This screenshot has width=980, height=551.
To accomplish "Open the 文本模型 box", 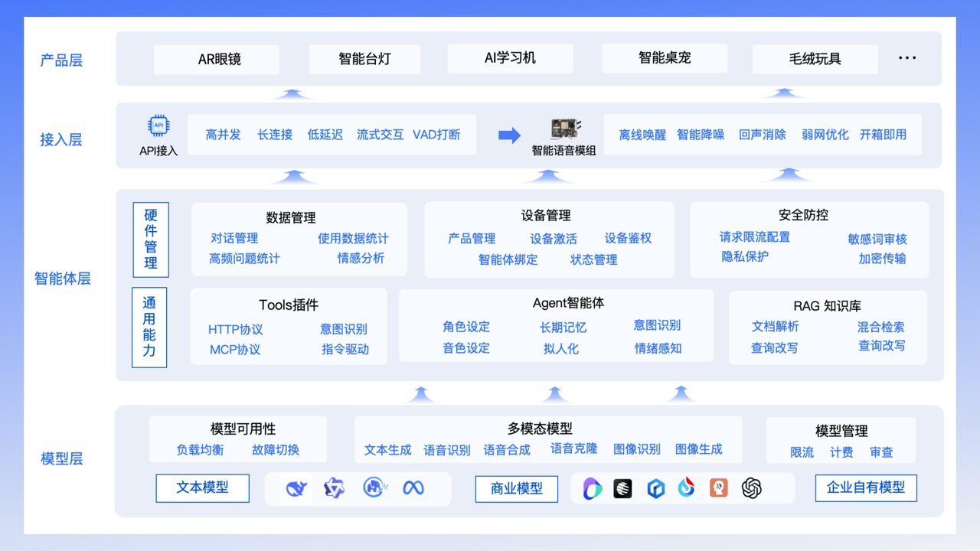I will point(203,487).
